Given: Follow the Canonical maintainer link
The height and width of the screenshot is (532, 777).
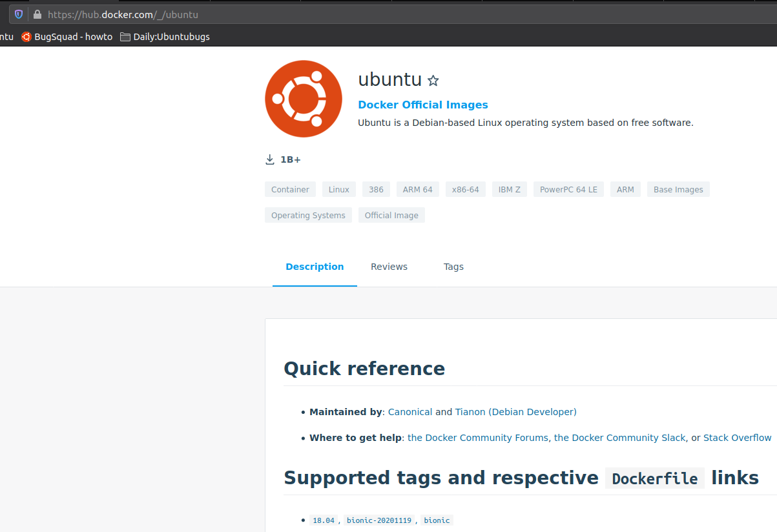Looking at the screenshot, I should (x=410, y=412).
